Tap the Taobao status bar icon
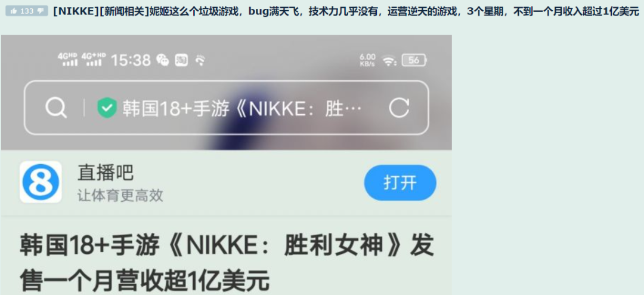 [x=181, y=60]
